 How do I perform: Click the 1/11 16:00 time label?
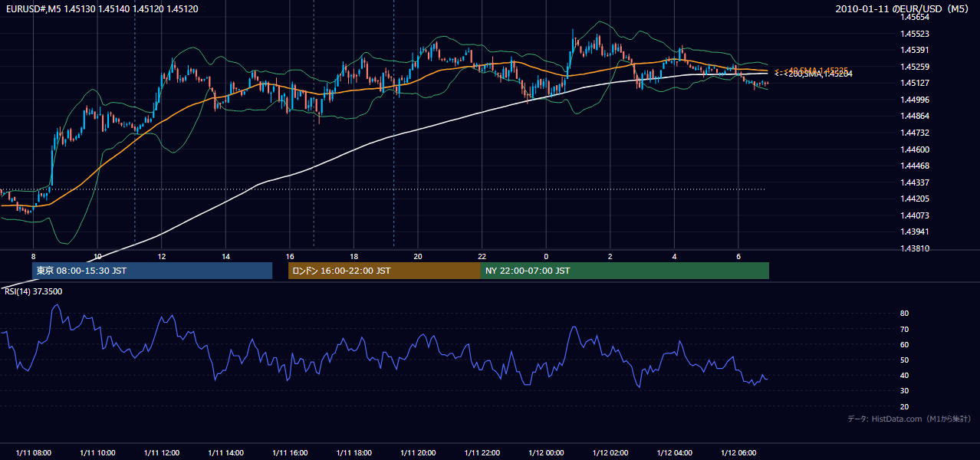tap(289, 453)
